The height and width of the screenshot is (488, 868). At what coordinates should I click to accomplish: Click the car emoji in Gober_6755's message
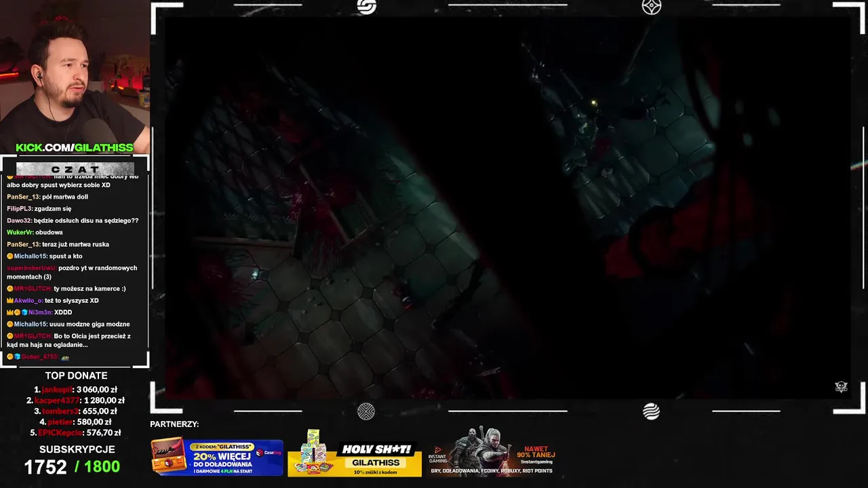(65, 357)
